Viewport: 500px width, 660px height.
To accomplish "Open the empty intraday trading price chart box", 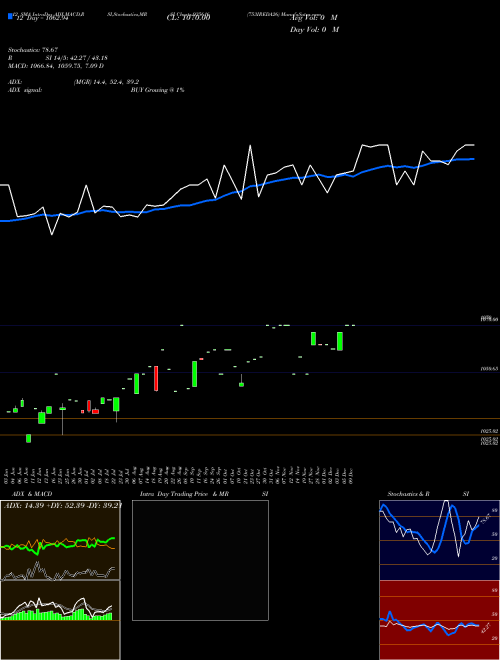I will pyautogui.click(x=200, y=560).
